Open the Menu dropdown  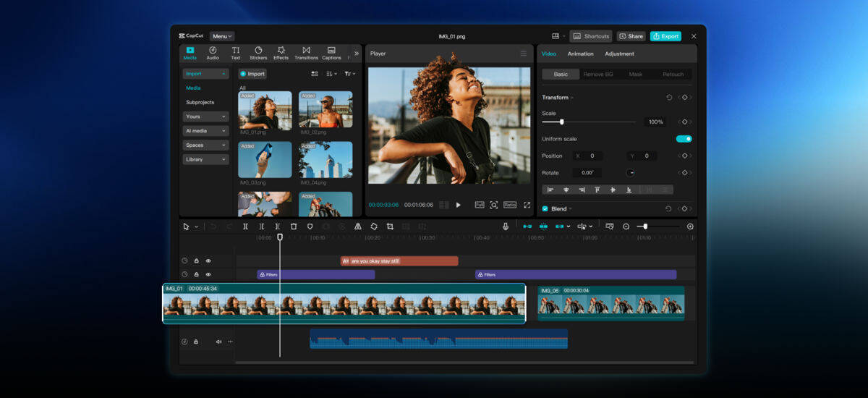[x=222, y=36]
